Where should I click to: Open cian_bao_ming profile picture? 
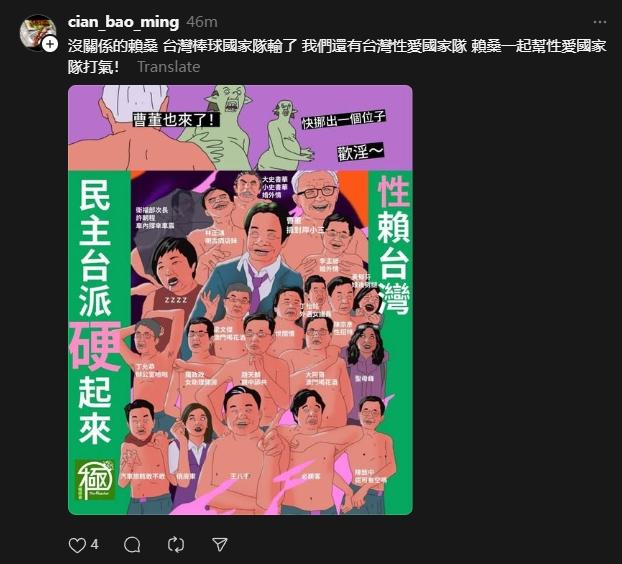pos(37,32)
